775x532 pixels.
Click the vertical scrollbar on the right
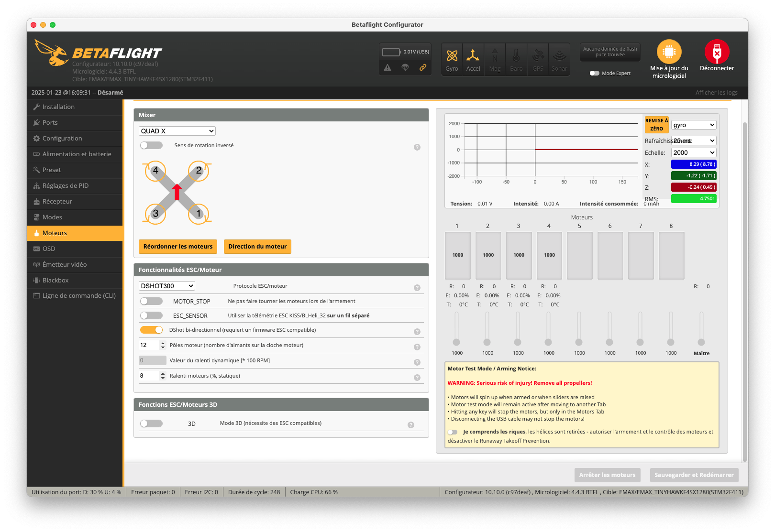744,292
